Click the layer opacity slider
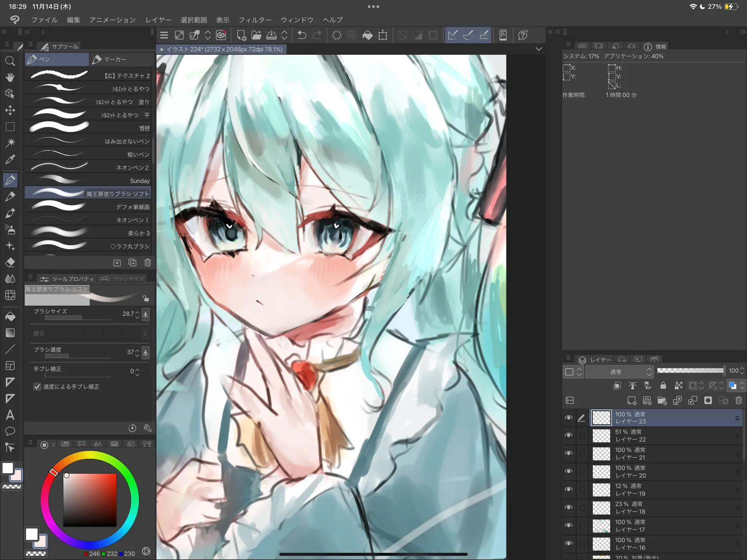The width and height of the screenshot is (747, 560). tap(691, 371)
